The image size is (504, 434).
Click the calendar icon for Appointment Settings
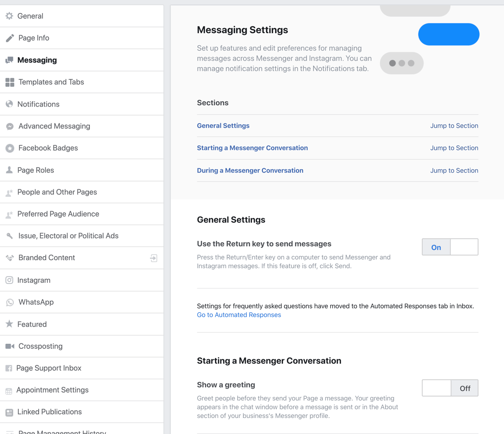click(9, 391)
